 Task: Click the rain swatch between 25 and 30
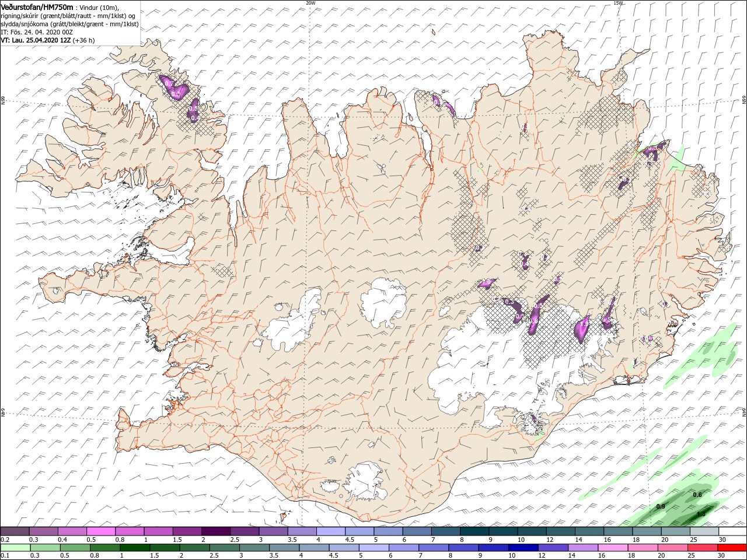tap(702, 548)
